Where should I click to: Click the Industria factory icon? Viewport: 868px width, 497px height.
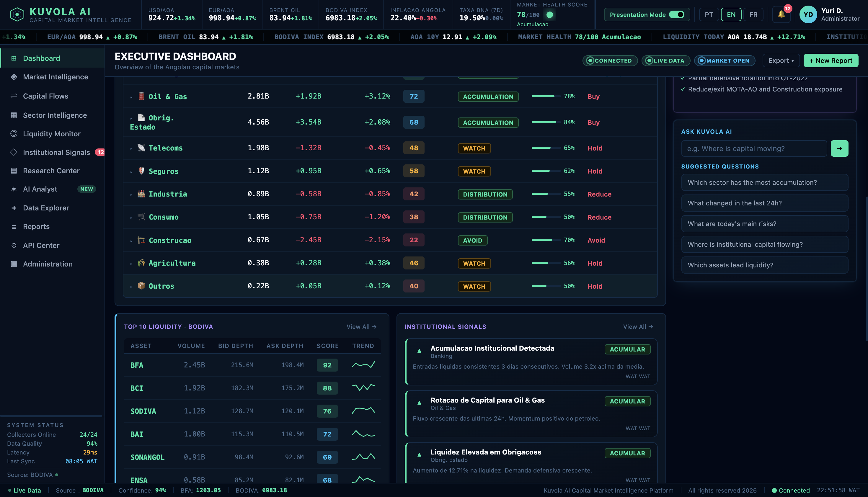141,194
